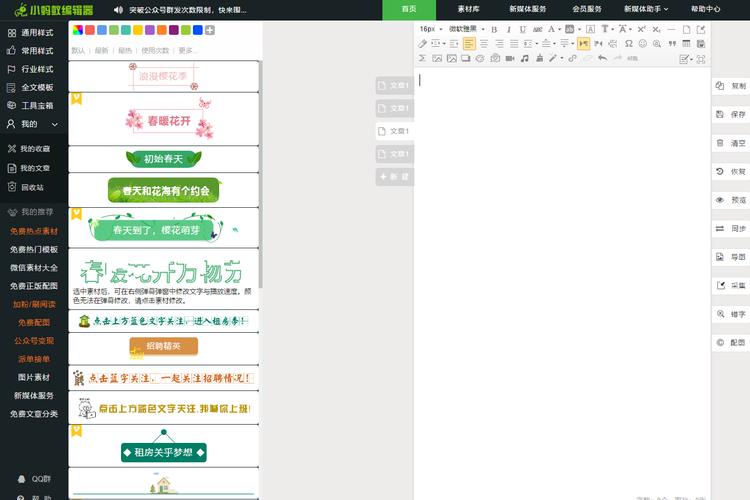Choose the yellow color swatch
This screenshot has height=500, width=750.
pyautogui.click(x=138, y=30)
